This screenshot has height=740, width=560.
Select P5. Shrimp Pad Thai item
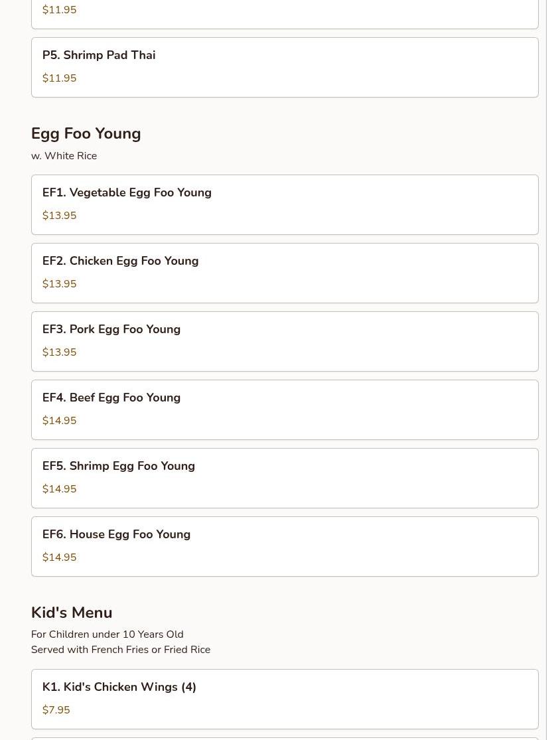click(x=285, y=68)
